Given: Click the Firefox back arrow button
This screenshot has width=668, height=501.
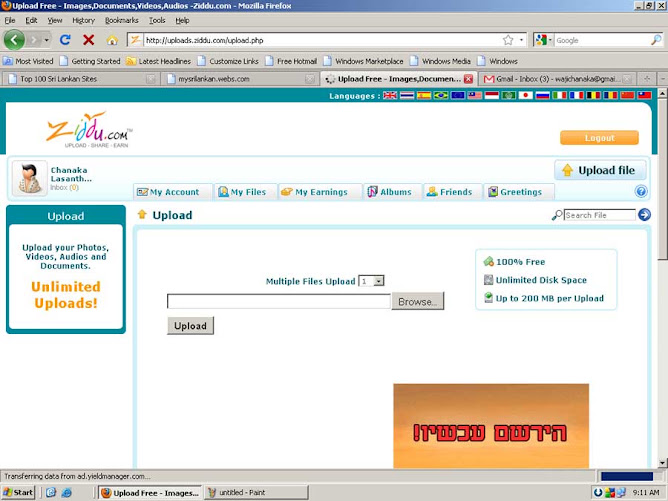Looking at the screenshot, I should point(14,40).
